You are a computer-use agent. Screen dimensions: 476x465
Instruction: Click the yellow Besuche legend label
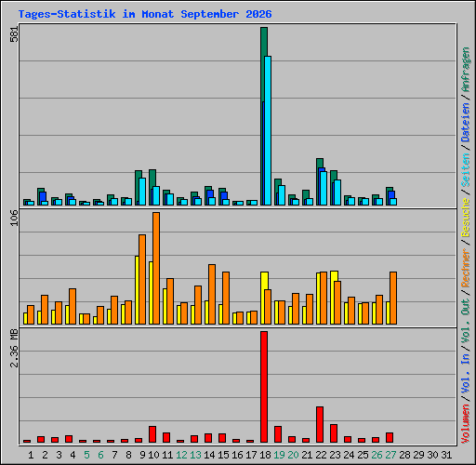click(465, 218)
